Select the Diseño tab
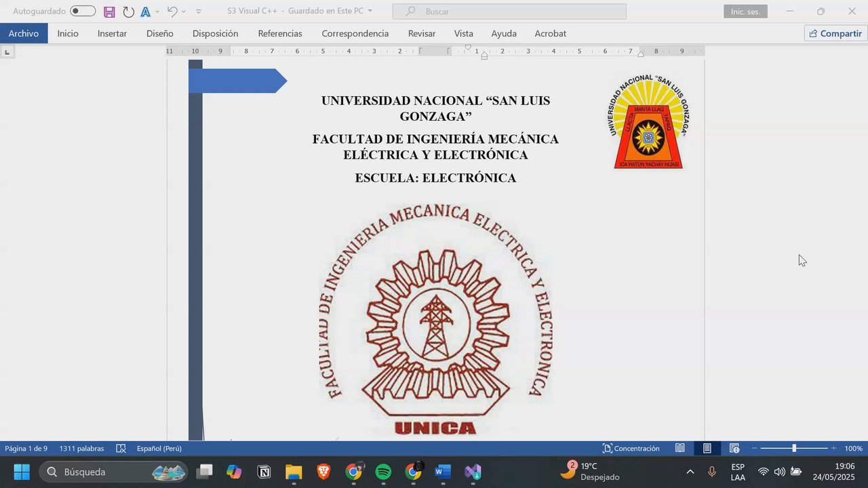 coord(160,33)
